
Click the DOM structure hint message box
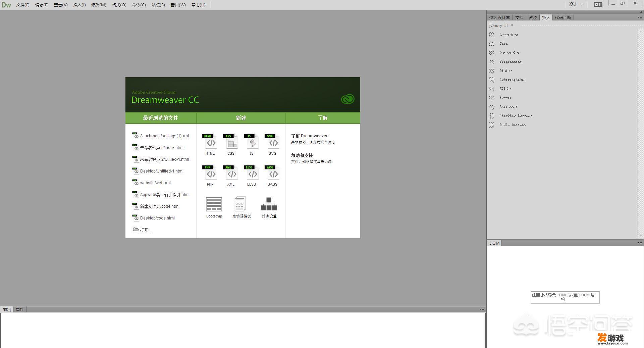click(x=565, y=297)
